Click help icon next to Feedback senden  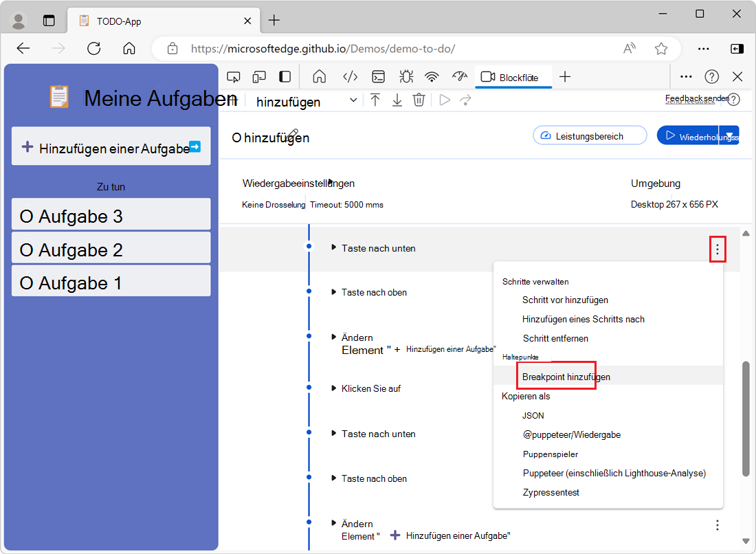coord(733,100)
